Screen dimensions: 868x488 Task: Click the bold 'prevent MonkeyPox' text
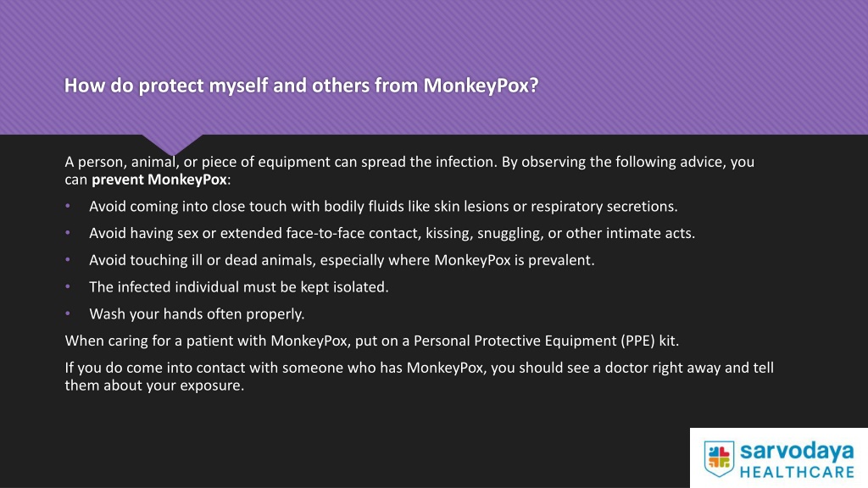[x=159, y=180]
